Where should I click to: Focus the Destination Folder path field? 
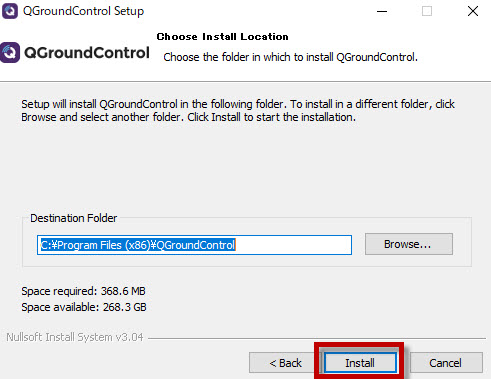pyautogui.click(x=194, y=245)
